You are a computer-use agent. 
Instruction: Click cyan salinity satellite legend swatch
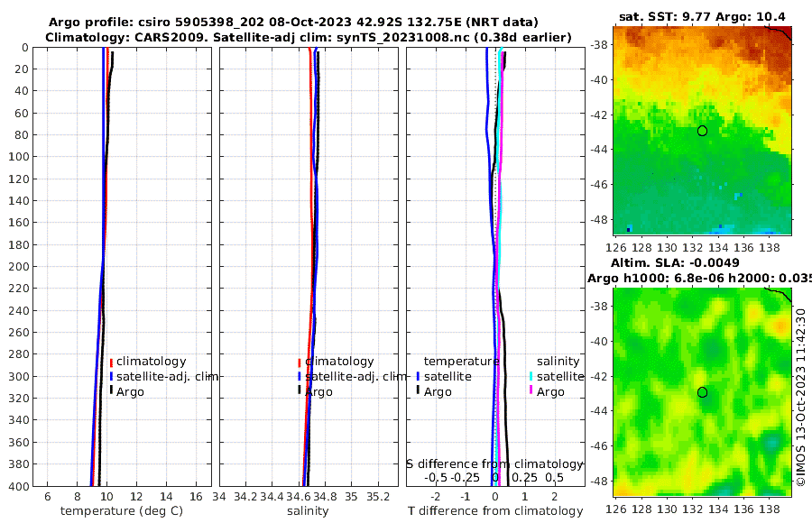[531, 376]
